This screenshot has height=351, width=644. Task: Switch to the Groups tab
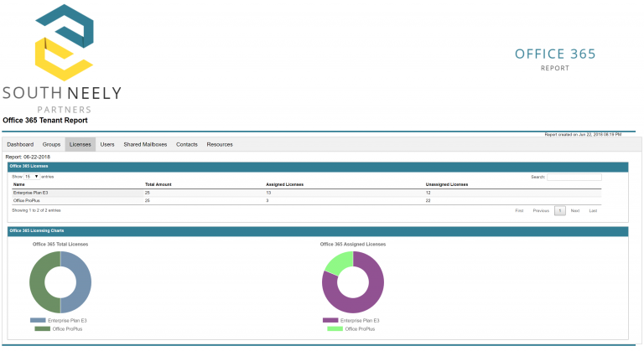51,145
